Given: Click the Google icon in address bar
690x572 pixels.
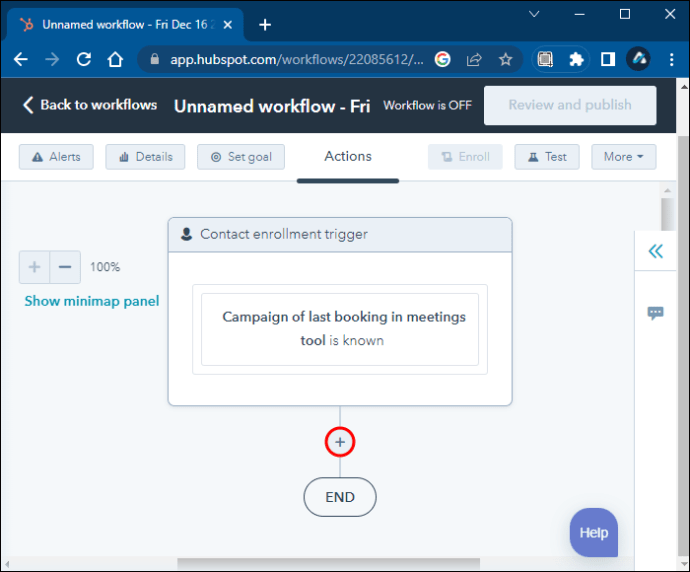Looking at the screenshot, I should click(x=442, y=59).
